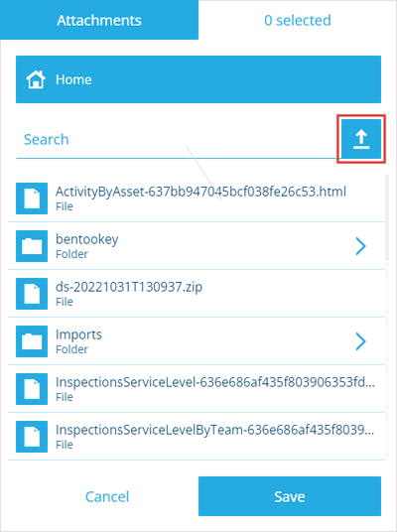Viewport: 397px width, 532px height.
Task: Click the Save button
Action: coord(290,496)
